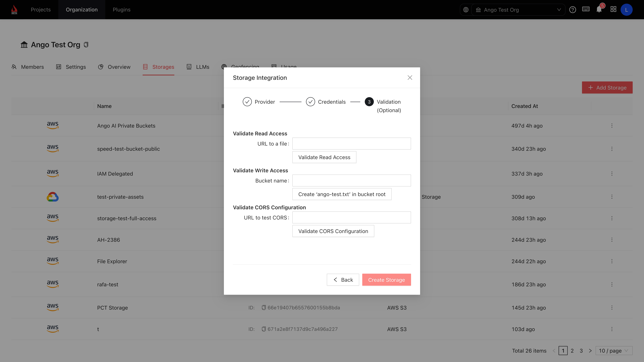644x362 pixels.
Task: Open more options for Ango AI Private Buckets
Action: [x=612, y=126]
